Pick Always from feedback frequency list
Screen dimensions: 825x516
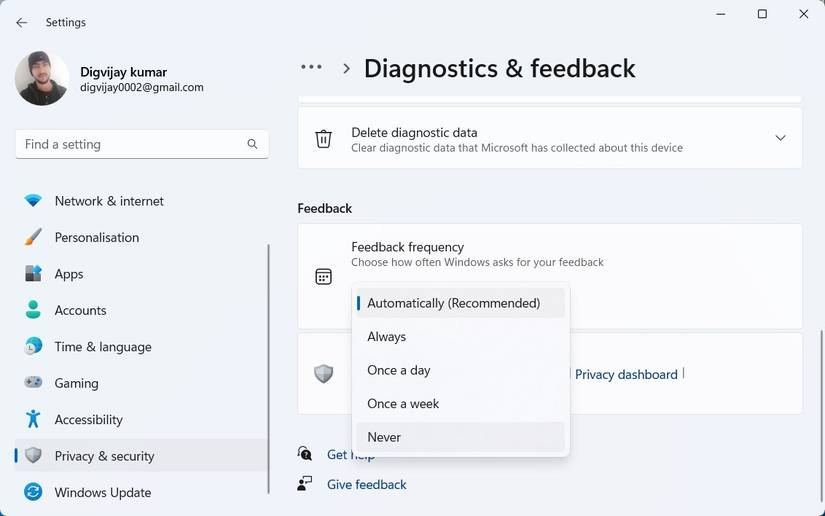tap(386, 337)
